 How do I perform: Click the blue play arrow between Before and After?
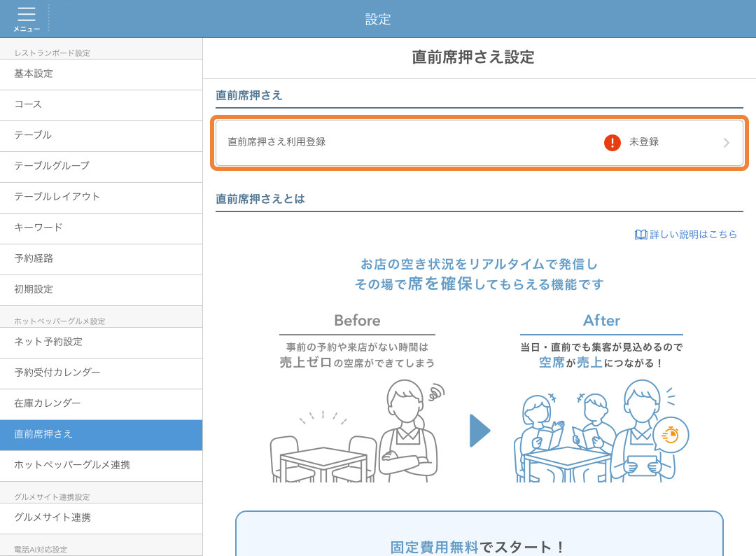point(479,431)
